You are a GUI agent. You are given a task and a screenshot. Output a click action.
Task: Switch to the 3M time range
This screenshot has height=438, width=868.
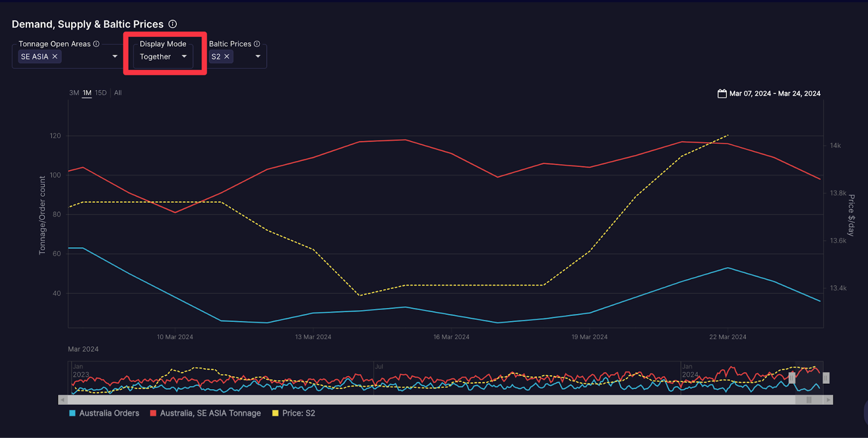click(74, 93)
